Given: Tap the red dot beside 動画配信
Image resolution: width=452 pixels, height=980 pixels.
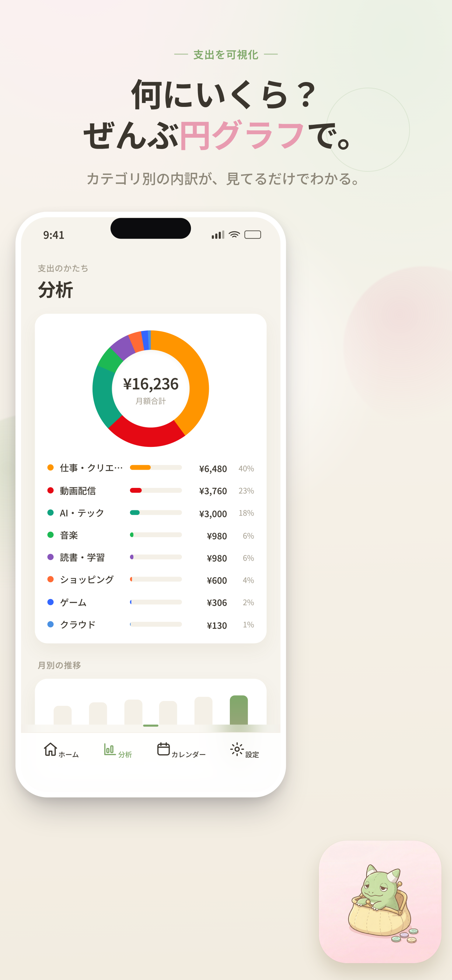Looking at the screenshot, I should tap(50, 490).
